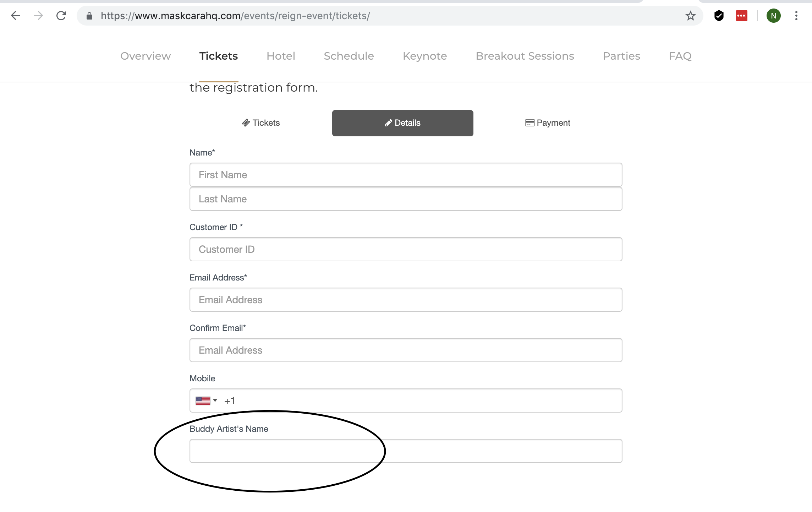
Task: Open the green N profile avatar
Action: click(x=773, y=16)
